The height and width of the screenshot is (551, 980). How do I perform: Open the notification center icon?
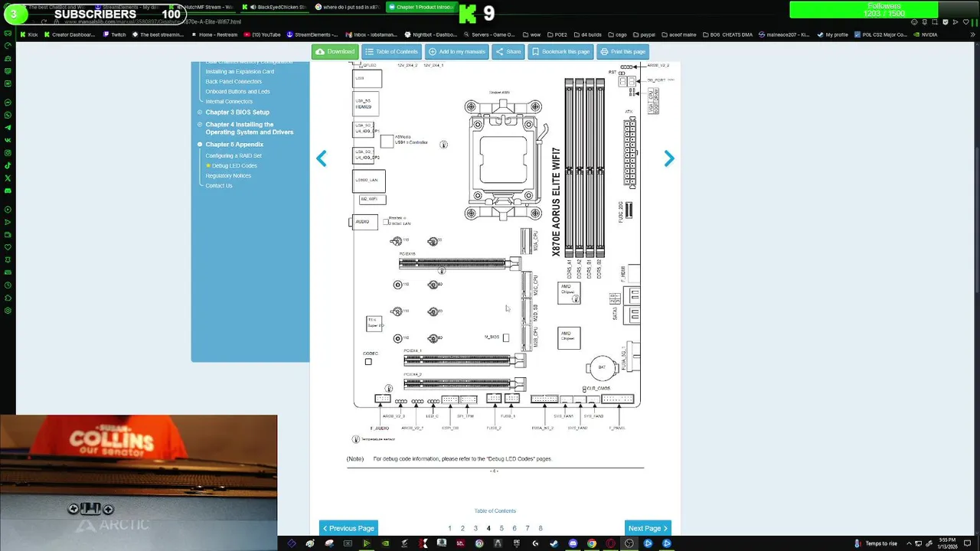pos(965,543)
